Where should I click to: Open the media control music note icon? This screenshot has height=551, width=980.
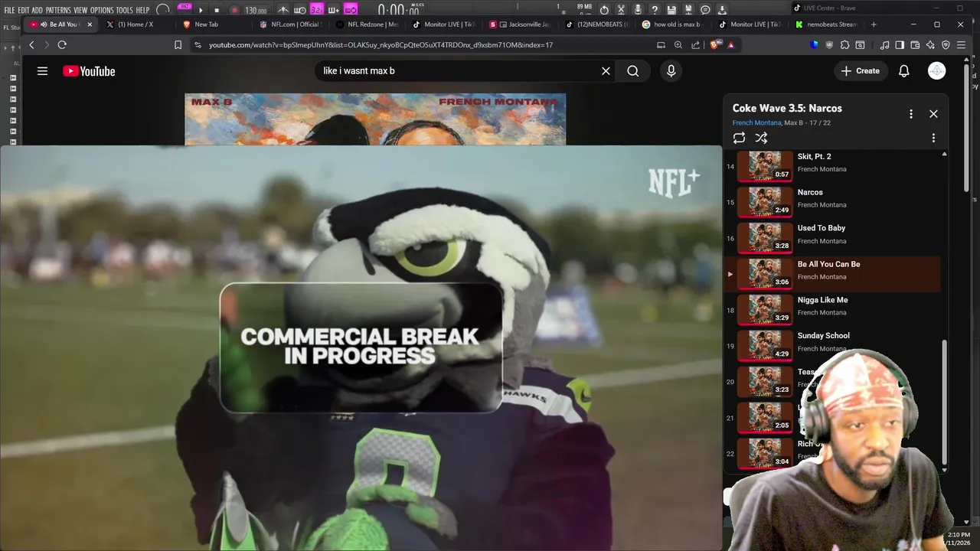pyautogui.click(x=885, y=45)
